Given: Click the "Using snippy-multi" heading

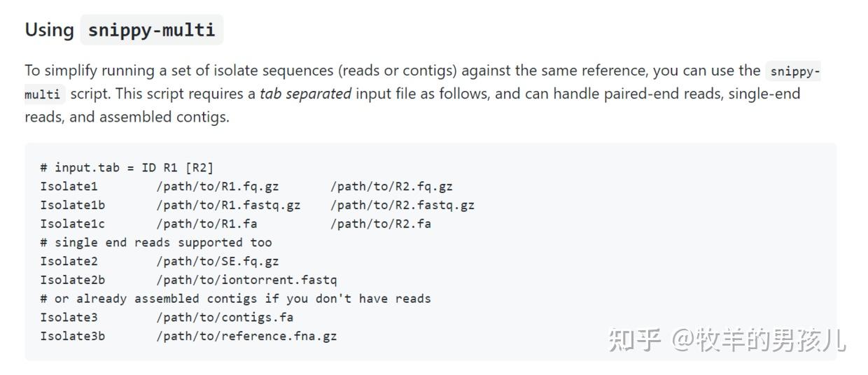Looking at the screenshot, I should 50,30.
